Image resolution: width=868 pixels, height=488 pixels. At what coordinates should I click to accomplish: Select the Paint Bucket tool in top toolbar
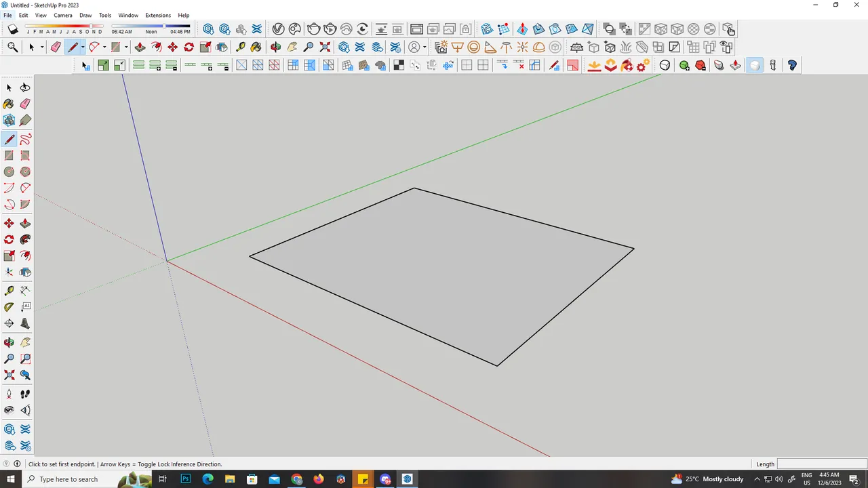(x=256, y=47)
